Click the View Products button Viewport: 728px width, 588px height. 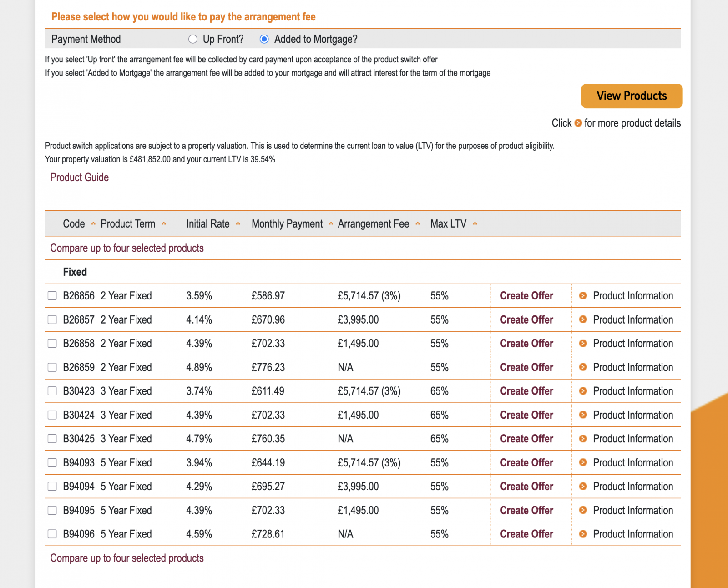coord(632,96)
